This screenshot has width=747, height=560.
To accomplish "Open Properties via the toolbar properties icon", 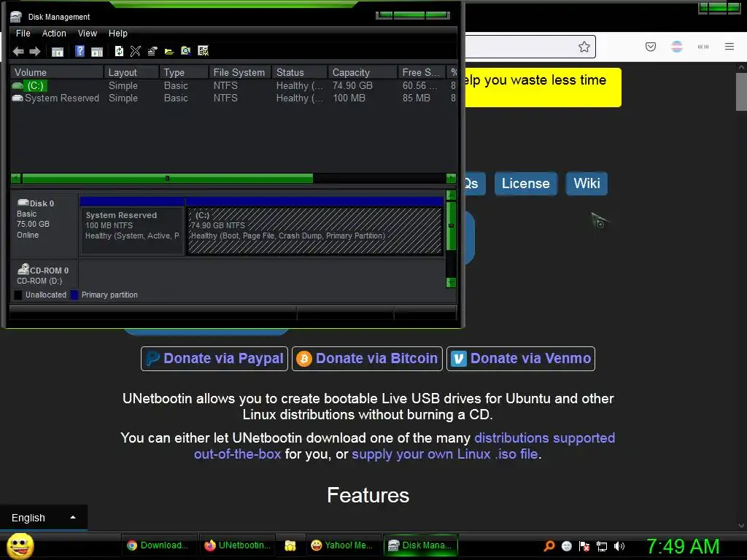I will pyautogui.click(x=152, y=51).
